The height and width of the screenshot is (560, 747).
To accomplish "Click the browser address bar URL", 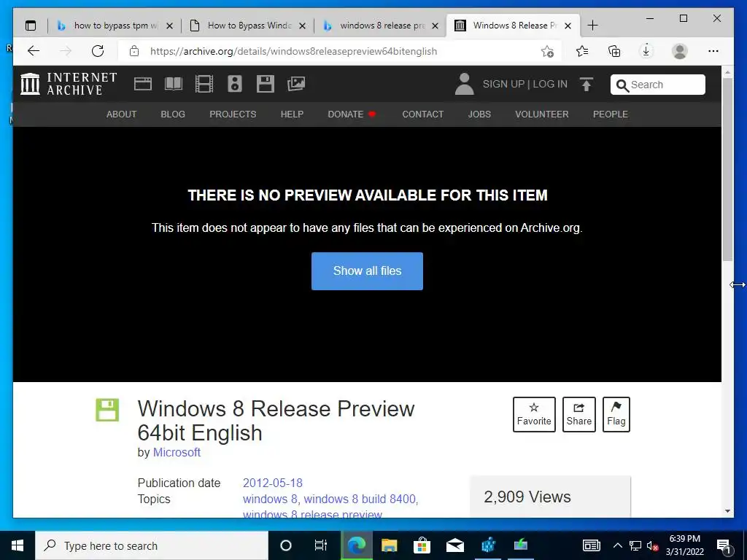I will [293, 52].
